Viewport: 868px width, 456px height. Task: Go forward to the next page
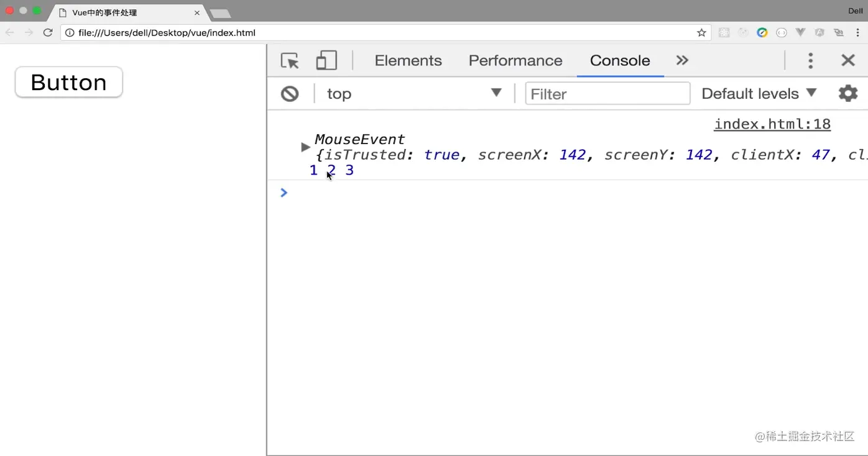click(29, 32)
